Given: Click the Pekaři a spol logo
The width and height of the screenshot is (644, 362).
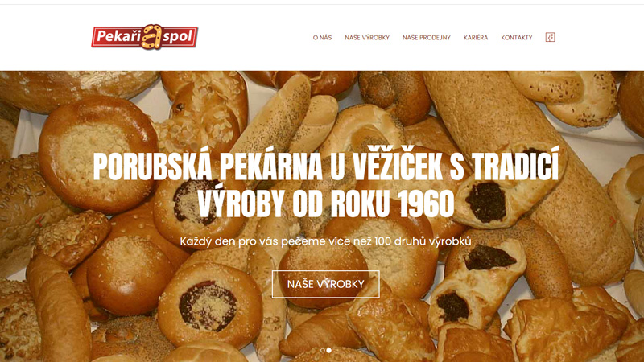Looking at the screenshot, I should (x=145, y=37).
